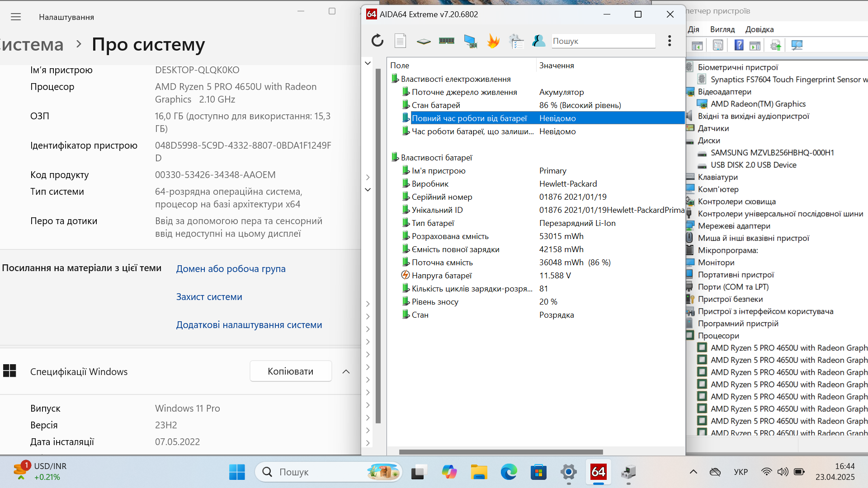Open Додаткові налаштування системи link
The height and width of the screenshot is (488, 868).
tap(249, 325)
